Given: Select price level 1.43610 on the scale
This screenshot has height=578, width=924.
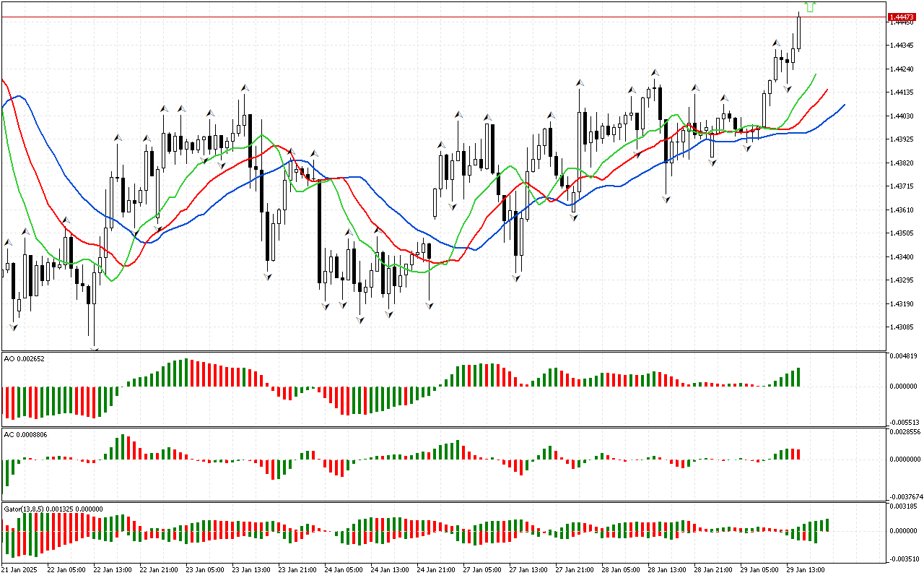Looking at the screenshot, I should (902, 210).
